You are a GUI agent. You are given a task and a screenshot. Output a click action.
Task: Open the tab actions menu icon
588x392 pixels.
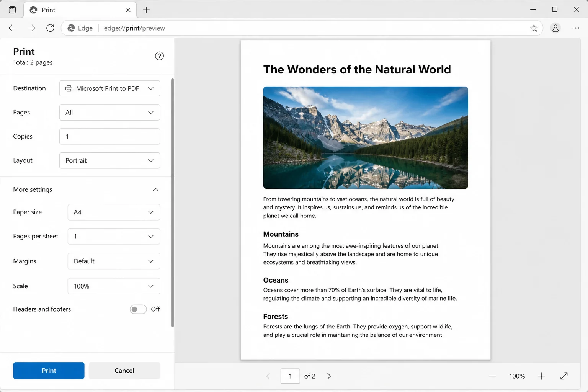point(12,10)
